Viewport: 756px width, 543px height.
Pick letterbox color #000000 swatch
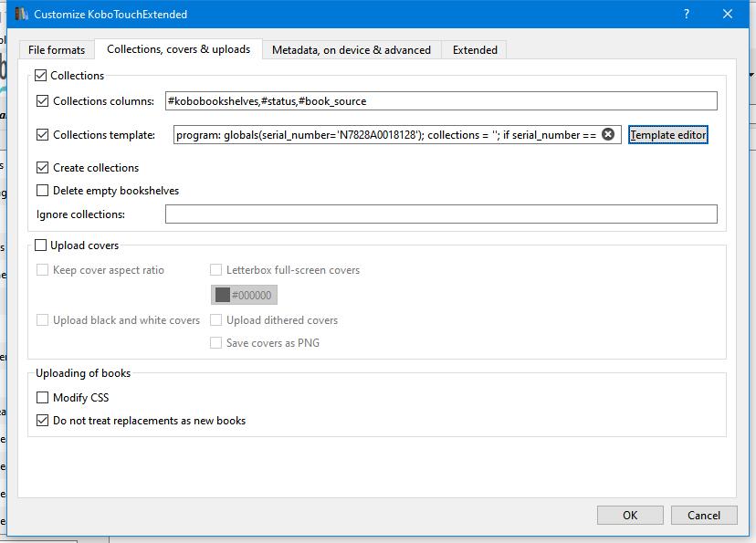(244, 295)
